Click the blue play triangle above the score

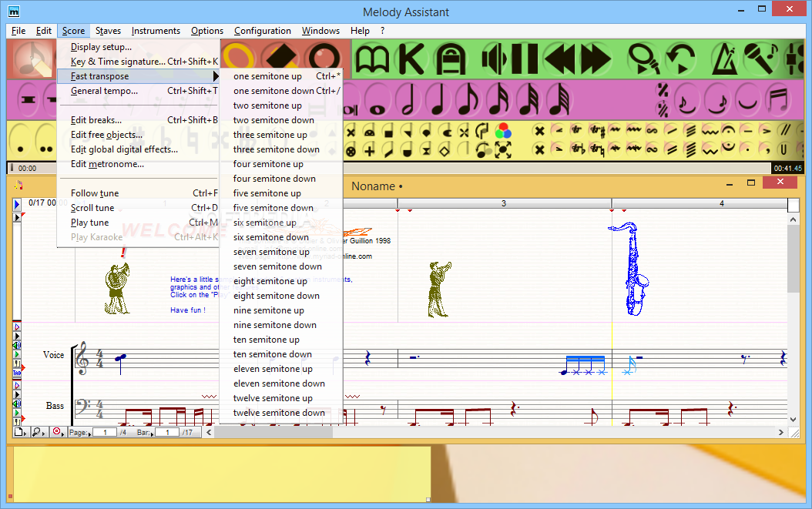click(17, 205)
